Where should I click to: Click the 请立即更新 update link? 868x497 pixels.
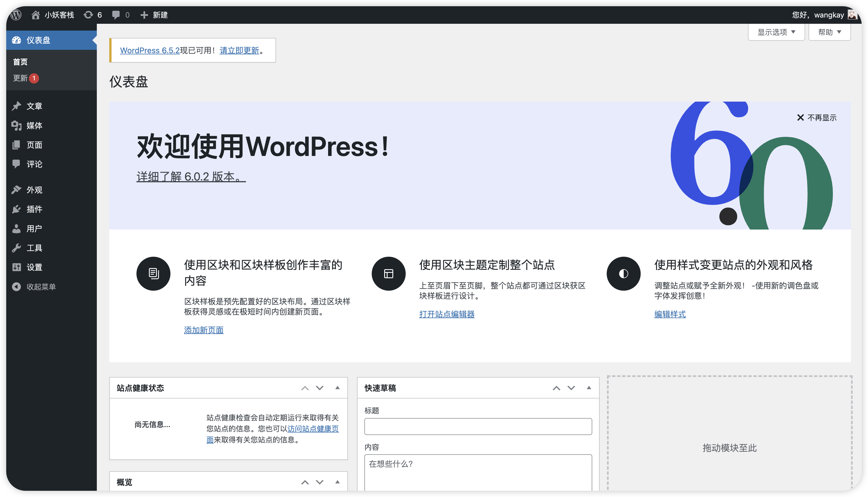coord(239,50)
